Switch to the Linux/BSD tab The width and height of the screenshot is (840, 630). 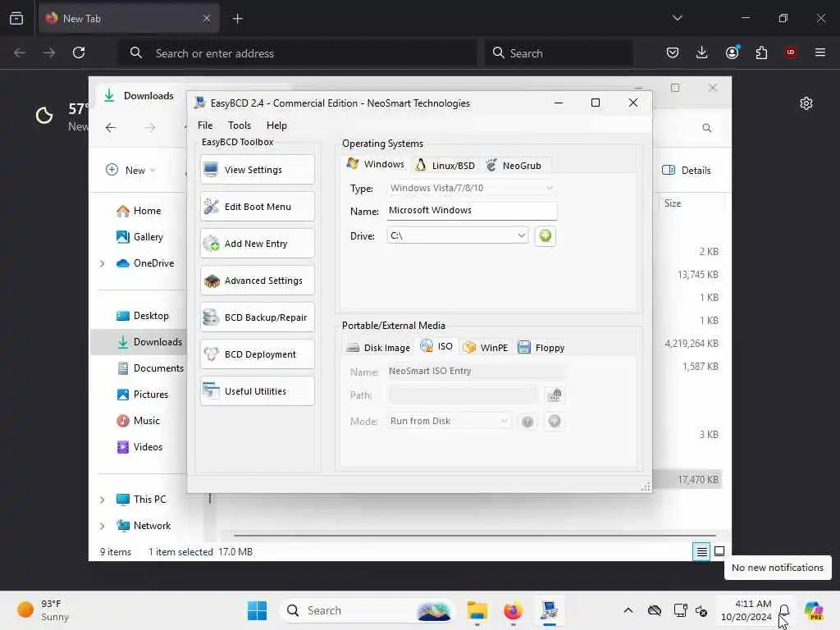pos(445,166)
